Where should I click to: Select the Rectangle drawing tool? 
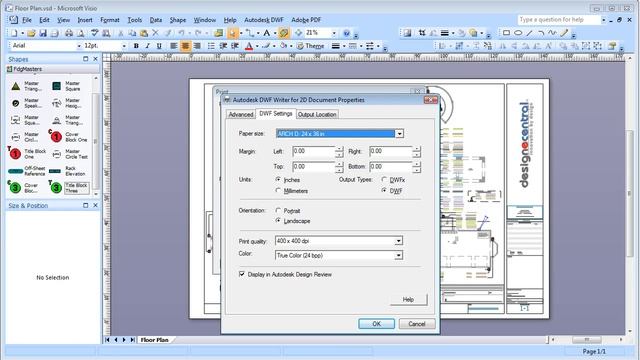pyautogui.click(x=506, y=33)
